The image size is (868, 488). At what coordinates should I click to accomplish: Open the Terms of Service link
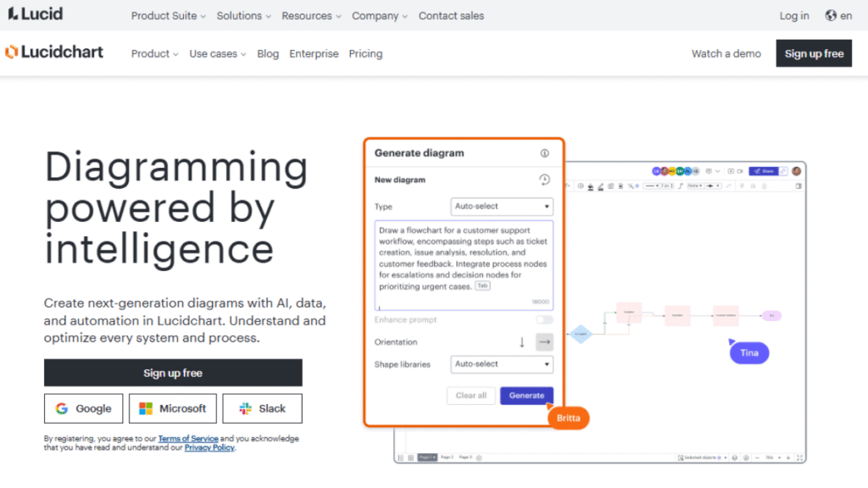click(188, 438)
